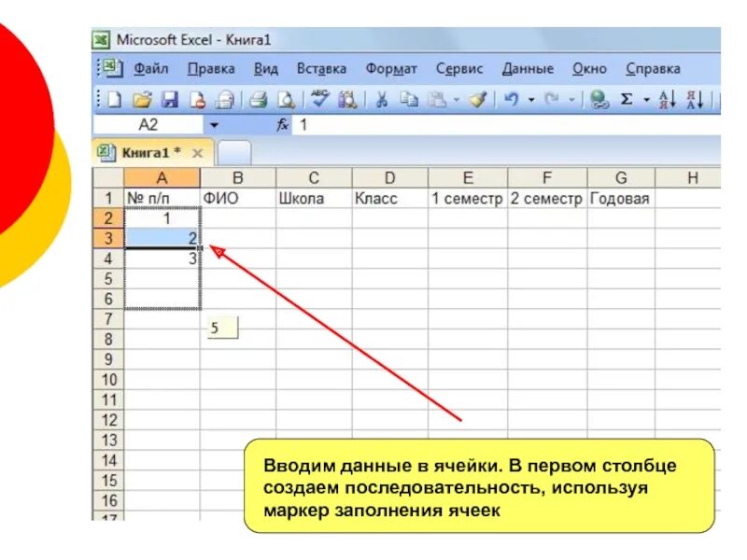747x560 pixels.
Task: Open the Справка menu
Action: [x=653, y=69]
